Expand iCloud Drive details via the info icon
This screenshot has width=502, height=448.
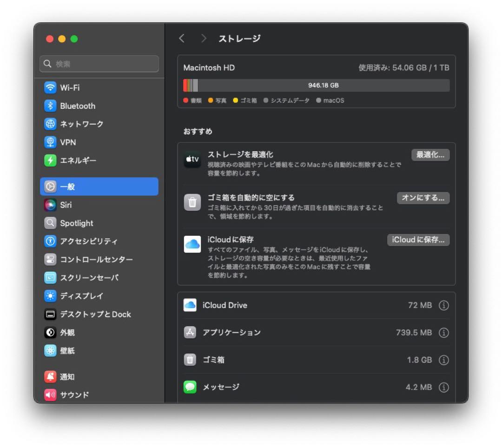point(444,305)
